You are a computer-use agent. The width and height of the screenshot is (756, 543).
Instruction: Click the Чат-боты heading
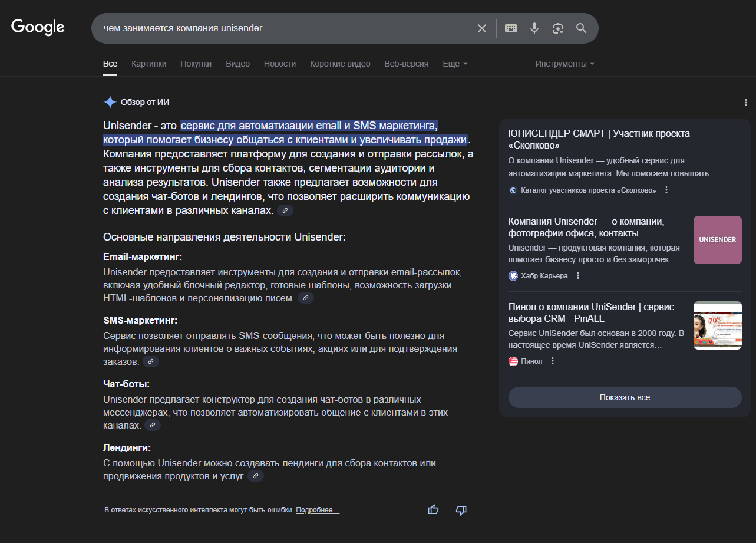tap(127, 384)
